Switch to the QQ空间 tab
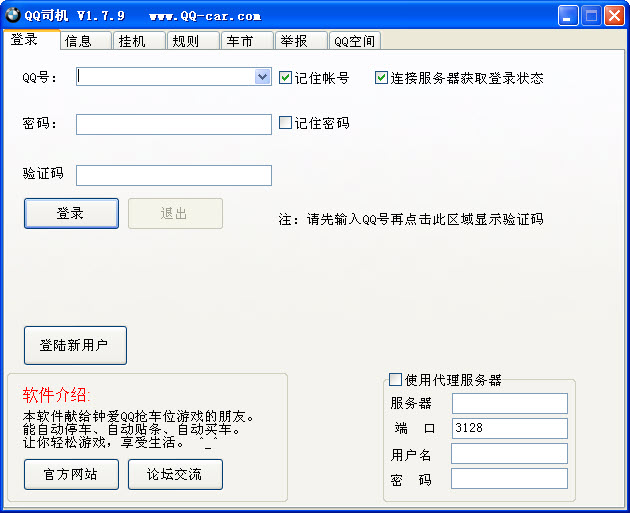630x513 pixels. click(x=355, y=41)
